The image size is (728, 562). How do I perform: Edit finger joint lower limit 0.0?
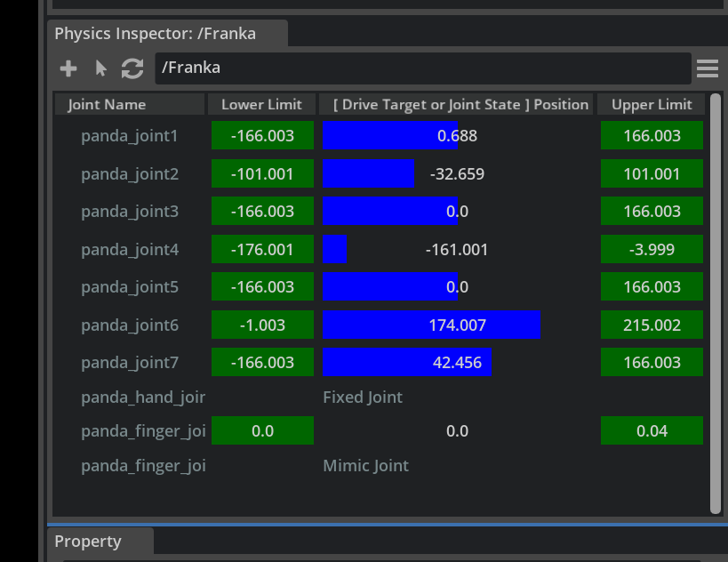click(x=262, y=431)
